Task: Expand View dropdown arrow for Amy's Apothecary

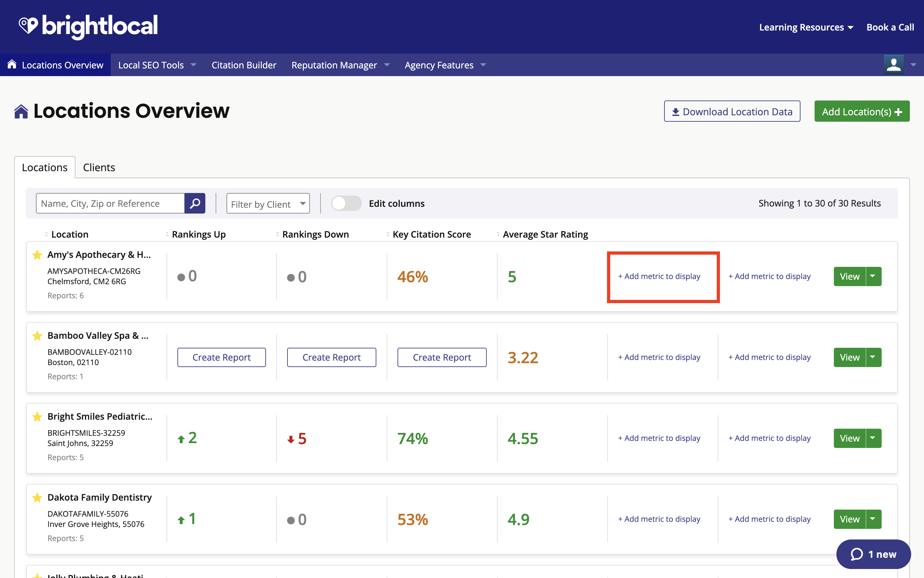Action: coord(873,276)
